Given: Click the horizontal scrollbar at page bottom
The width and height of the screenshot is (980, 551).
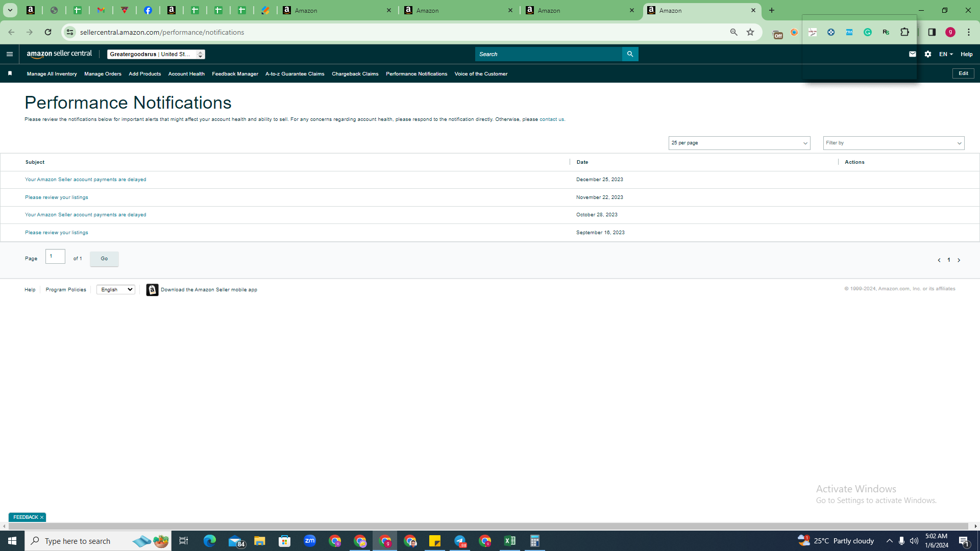Looking at the screenshot, I should click(x=488, y=526).
